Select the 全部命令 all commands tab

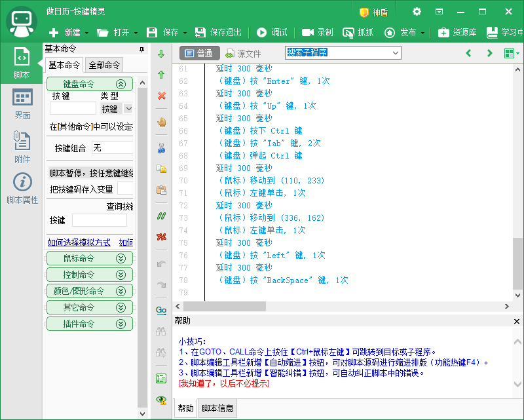[104, 65]
